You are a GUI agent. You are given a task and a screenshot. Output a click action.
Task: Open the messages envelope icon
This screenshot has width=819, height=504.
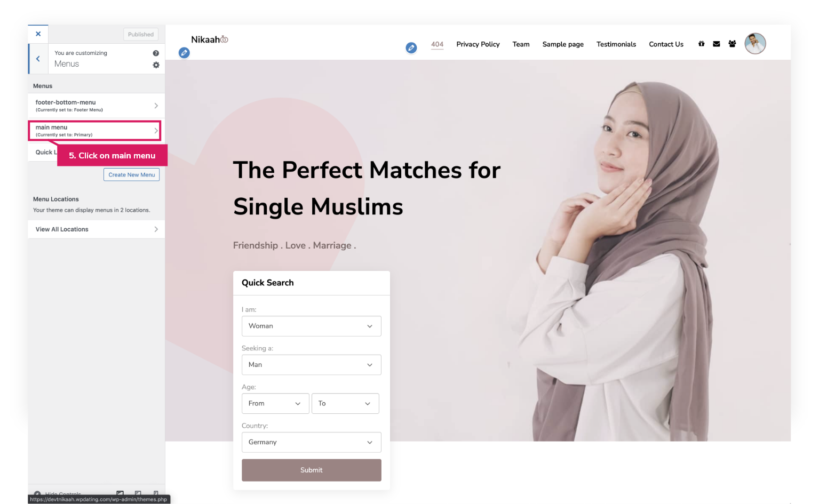point(717,44)
